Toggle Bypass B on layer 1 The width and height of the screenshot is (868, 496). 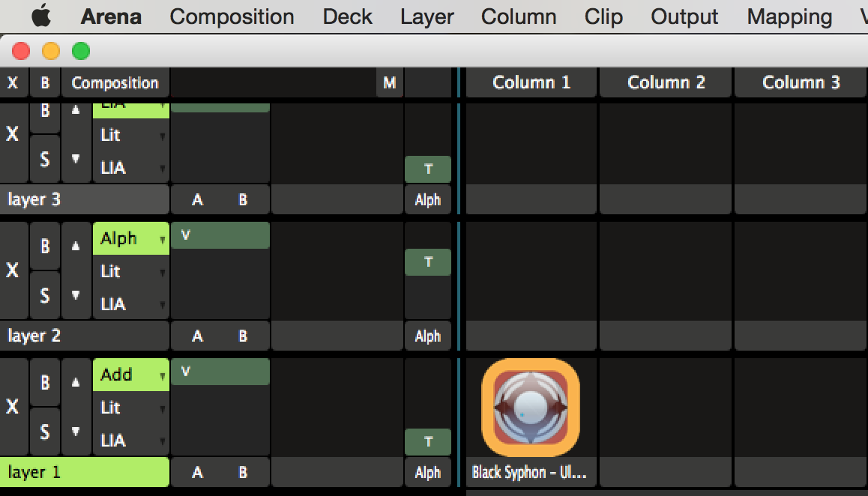click(45, 382)
